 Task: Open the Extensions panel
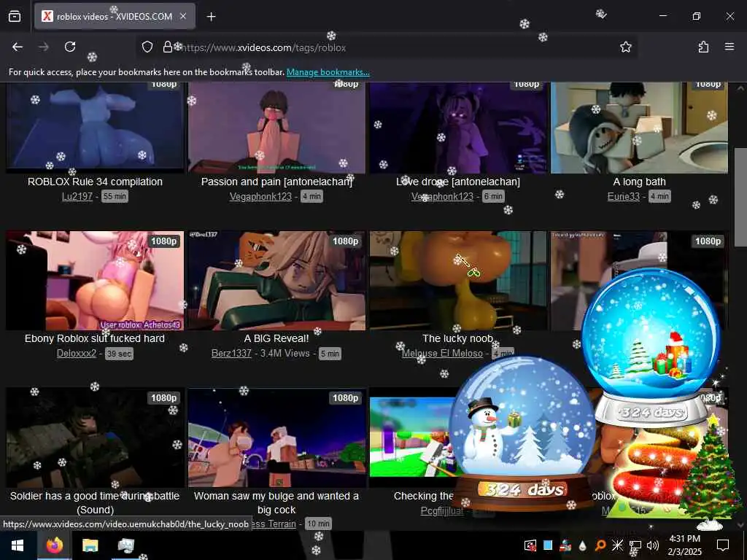[x=703, y=47]
